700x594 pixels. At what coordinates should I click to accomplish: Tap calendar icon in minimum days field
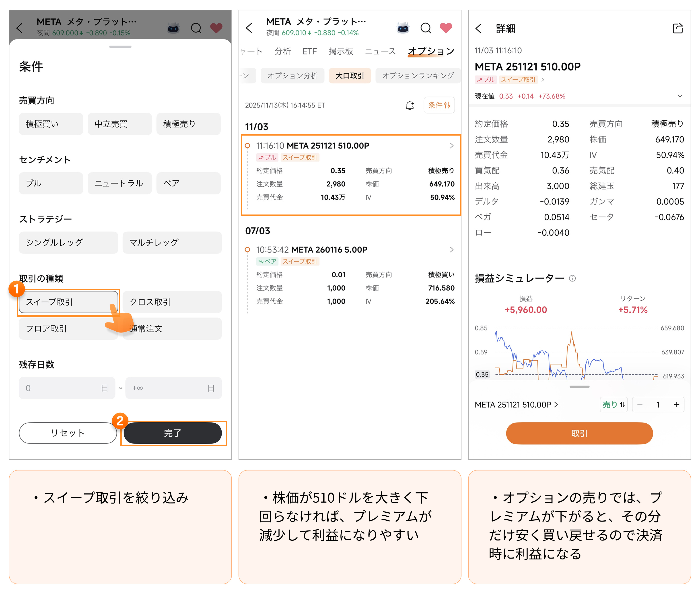coord(104,388)
